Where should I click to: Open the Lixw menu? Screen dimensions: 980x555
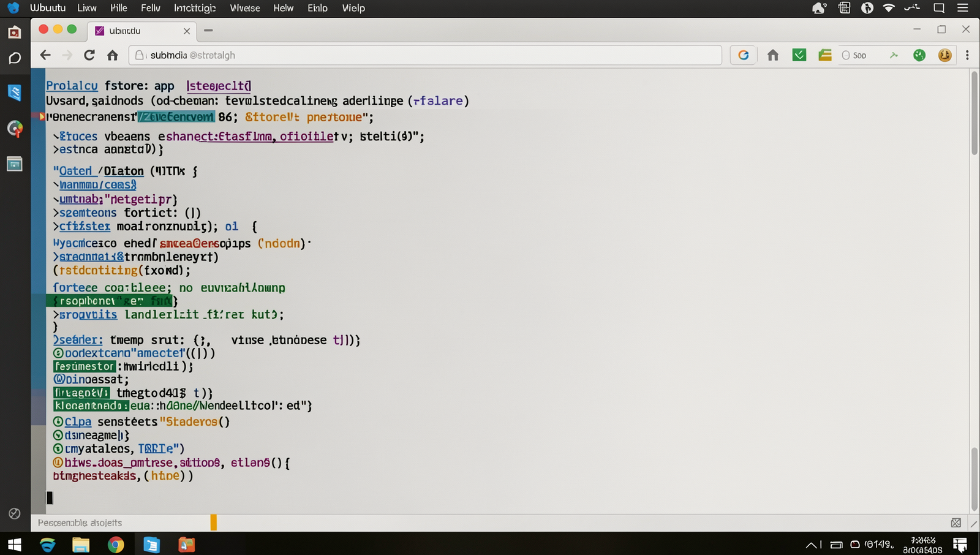pos(87,8)
